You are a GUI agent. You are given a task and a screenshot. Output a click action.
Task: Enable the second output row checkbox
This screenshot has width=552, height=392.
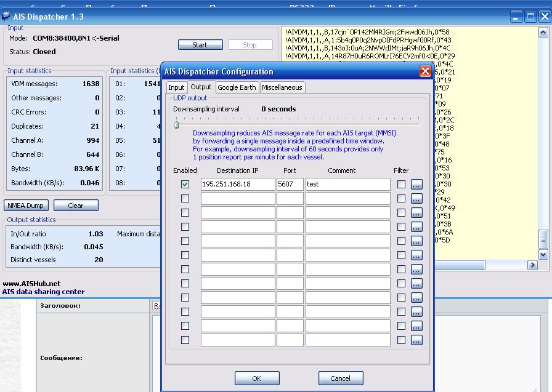point(185,198)
